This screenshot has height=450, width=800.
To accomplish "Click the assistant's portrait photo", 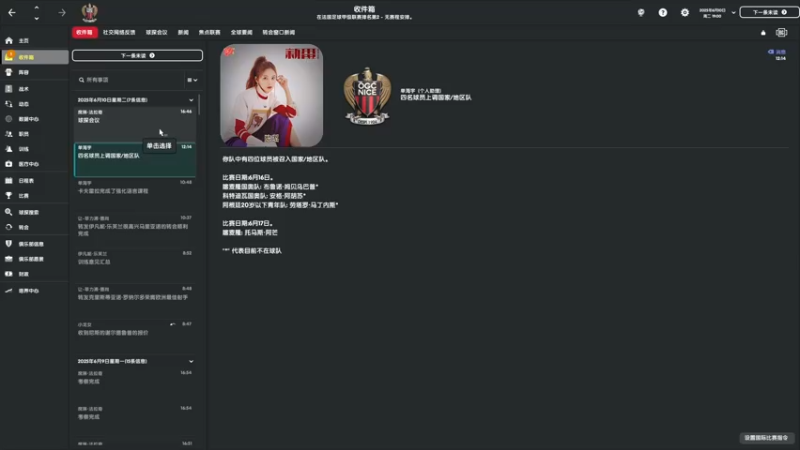I will click(271, 95).
